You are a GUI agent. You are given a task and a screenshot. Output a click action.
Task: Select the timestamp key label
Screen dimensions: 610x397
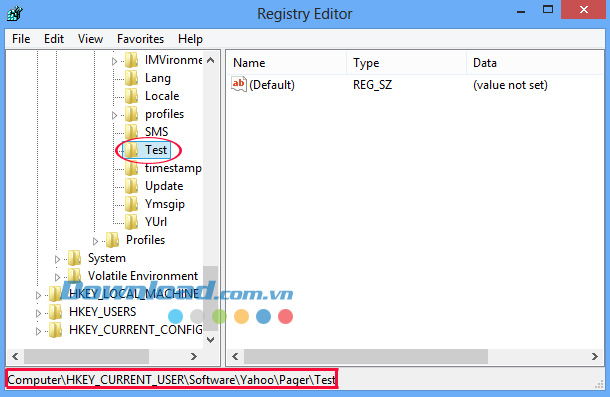click(173, 168)
